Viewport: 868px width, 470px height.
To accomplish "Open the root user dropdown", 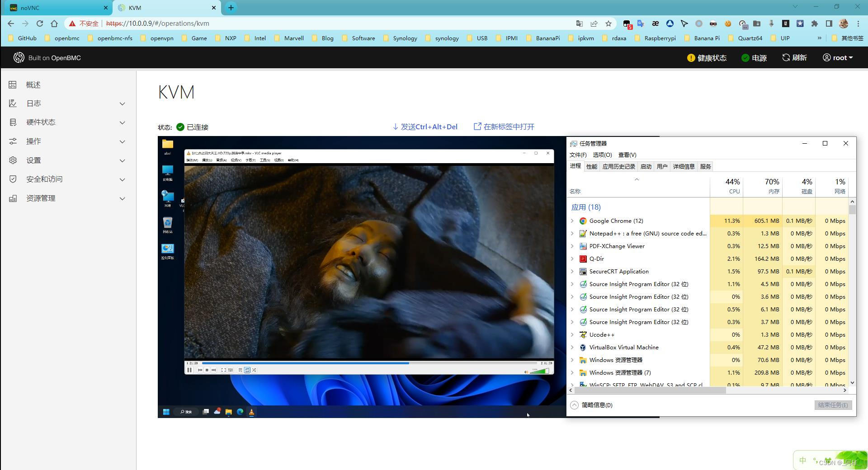I will click(838, 58).
